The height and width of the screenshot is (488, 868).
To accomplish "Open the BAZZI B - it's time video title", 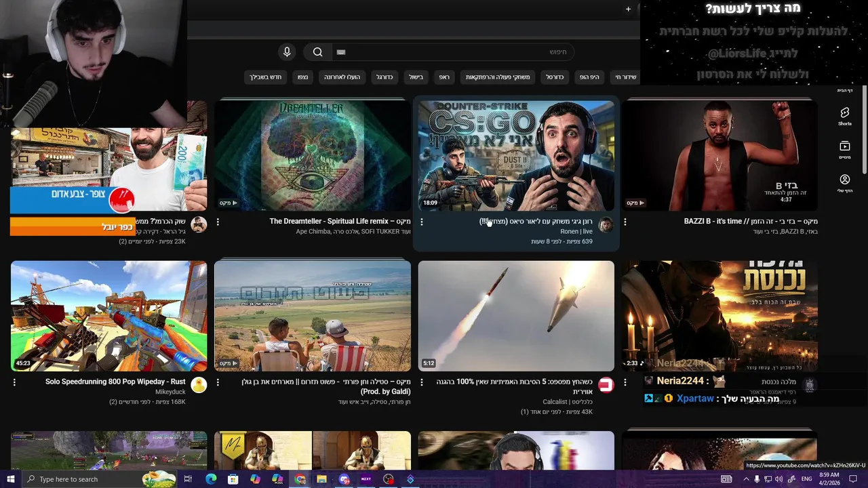I will pyautogui.click(x=751, y=222).
